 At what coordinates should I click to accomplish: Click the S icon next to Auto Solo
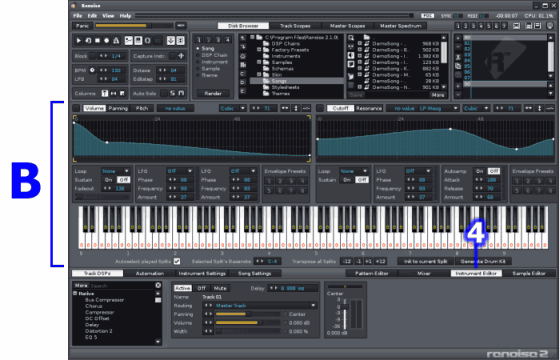click(x=172, y=93)
